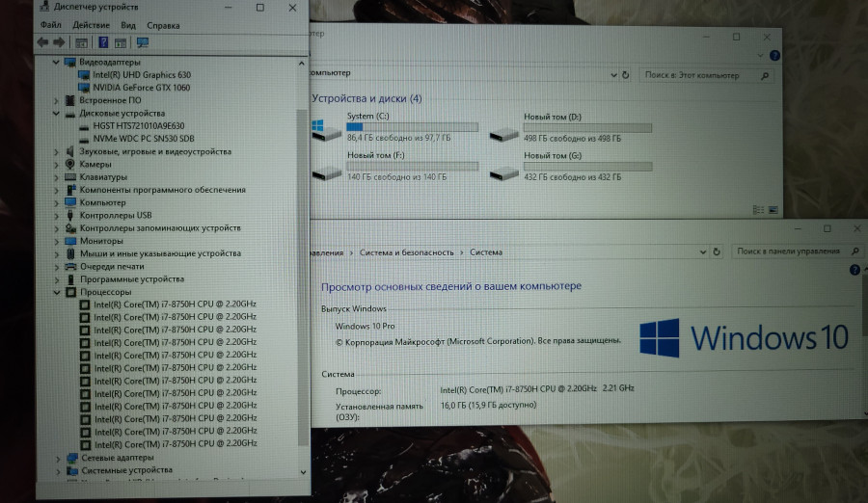Click Мыши и иные указывающие устройства icon
The image size is (868, 503).
[x=70, y=253]
